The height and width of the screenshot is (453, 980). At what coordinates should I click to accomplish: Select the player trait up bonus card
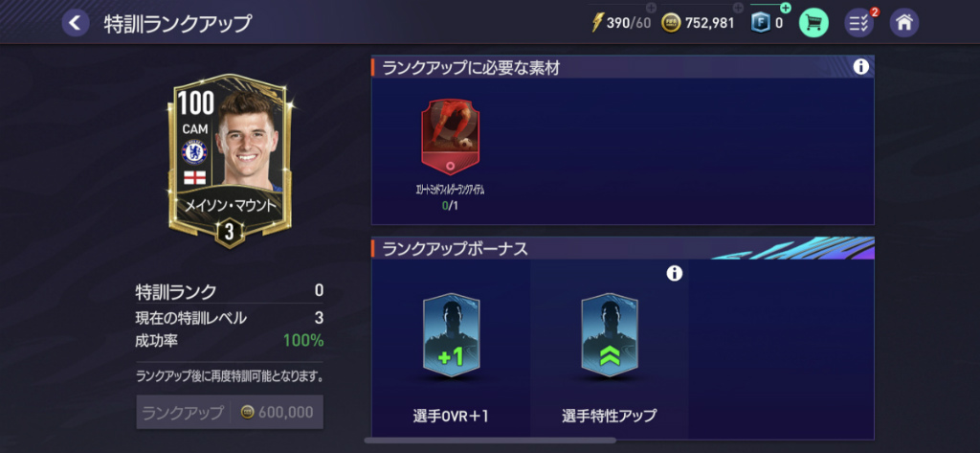point(610,336)
